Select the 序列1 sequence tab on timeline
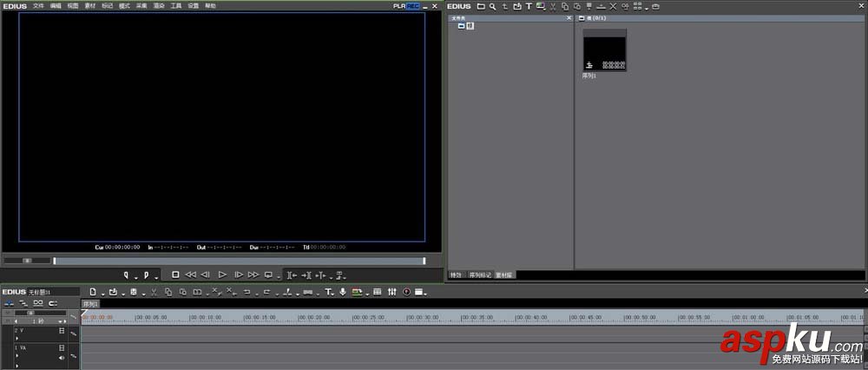Viewport: 868px width, 370px height. tap(90, 303)
